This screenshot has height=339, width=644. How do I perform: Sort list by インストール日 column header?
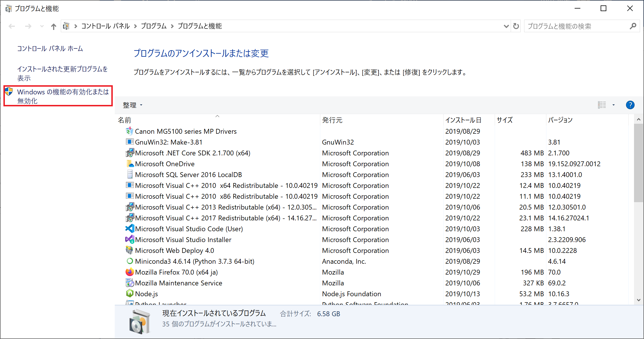tap(463, 120)
